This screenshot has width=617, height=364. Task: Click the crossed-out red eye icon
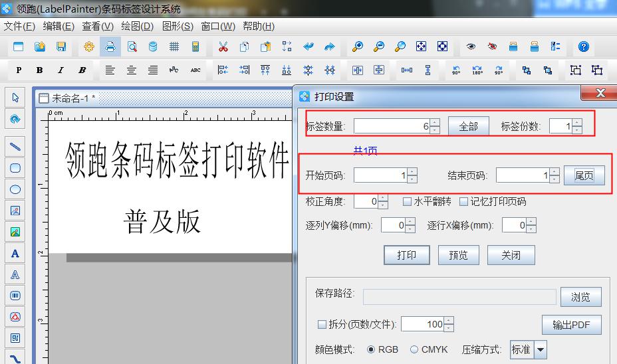492,46
